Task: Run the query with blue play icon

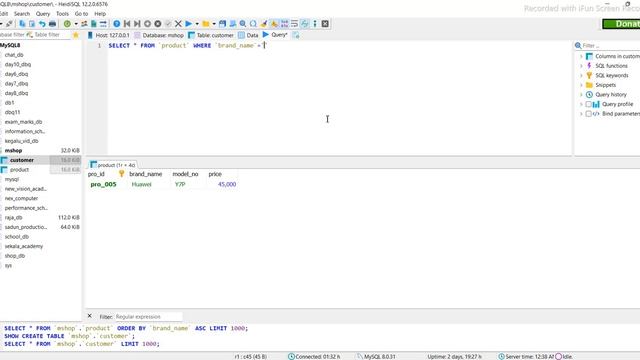Action: pyautogui.click(x=189, y=24)
